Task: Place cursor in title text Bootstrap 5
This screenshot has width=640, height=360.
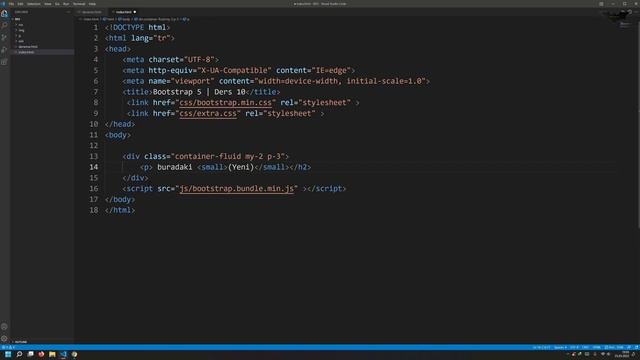Action: coord(177,92)
